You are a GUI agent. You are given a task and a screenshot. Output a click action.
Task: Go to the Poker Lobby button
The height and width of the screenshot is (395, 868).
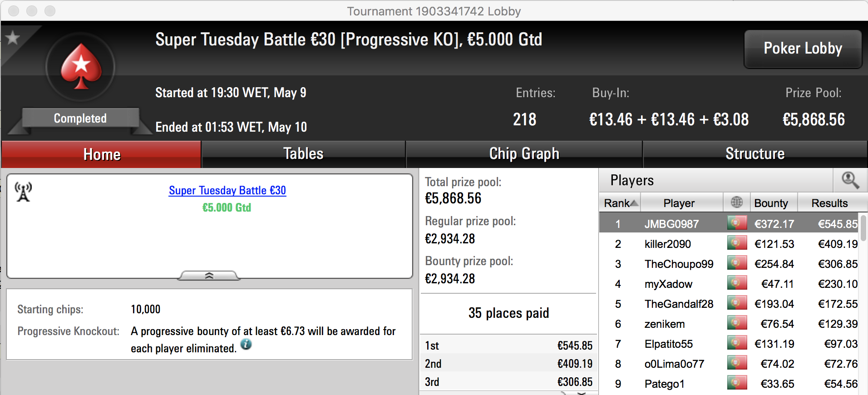(x=803, y=49)
